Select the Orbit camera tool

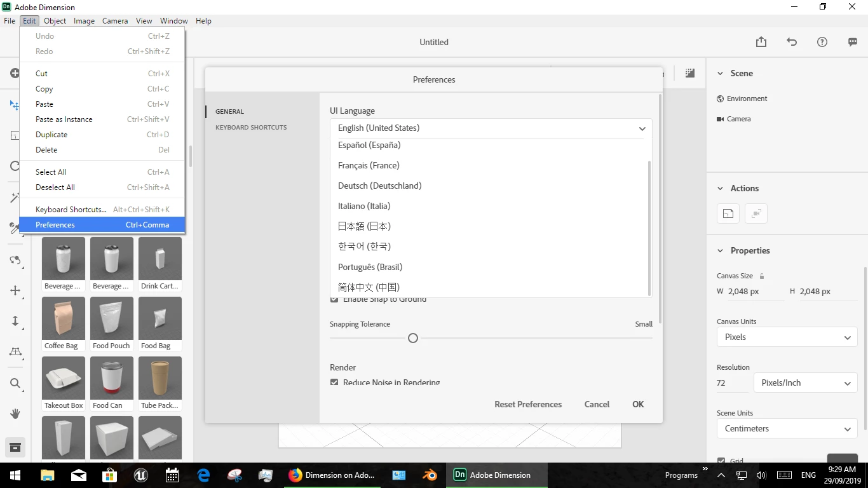(x=15, y=260)
